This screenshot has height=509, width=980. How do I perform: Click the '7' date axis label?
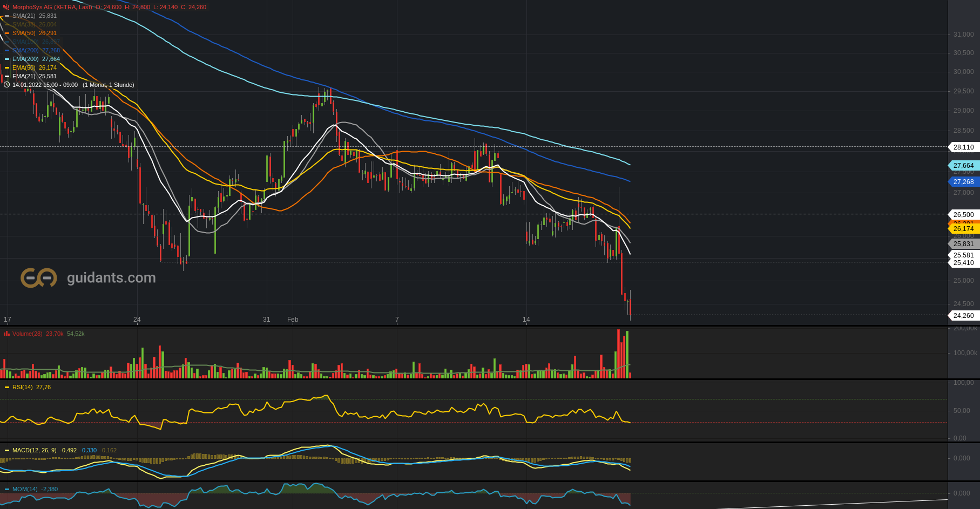click(397, 320)
